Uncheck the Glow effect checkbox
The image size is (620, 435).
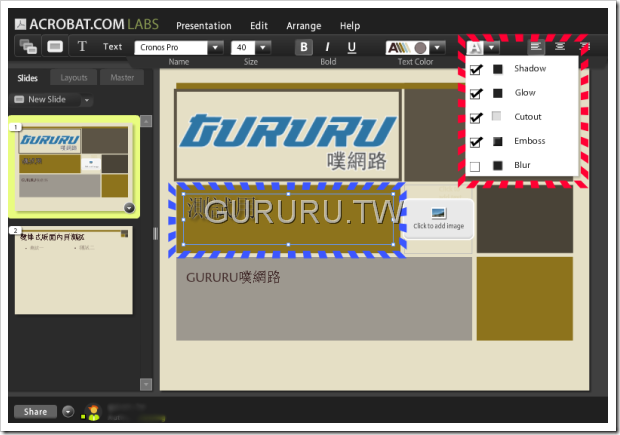coord(475,94)
